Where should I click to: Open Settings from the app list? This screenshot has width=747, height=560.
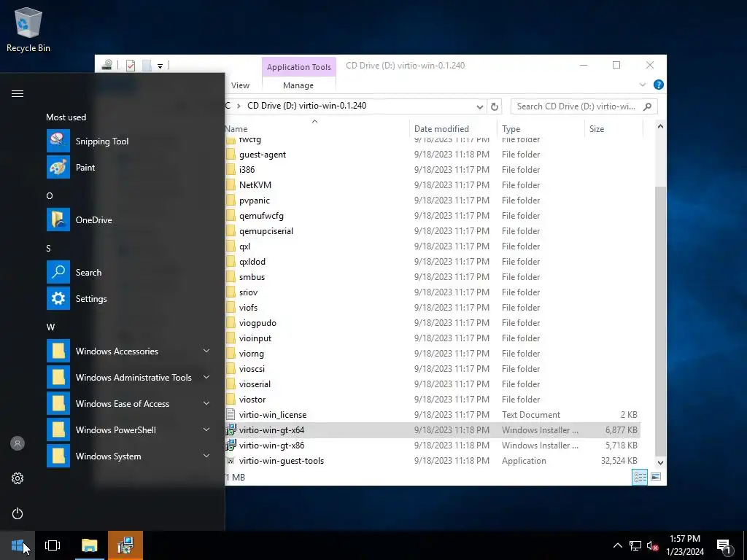90,298
